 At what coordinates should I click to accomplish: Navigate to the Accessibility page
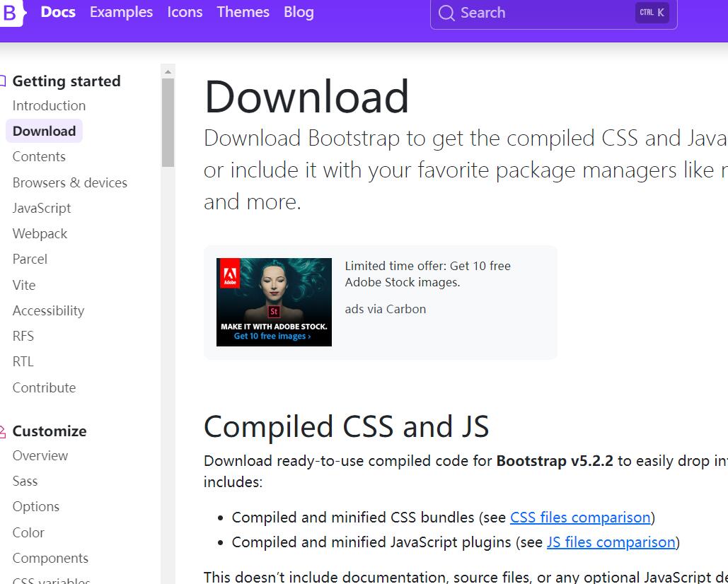point(48,310)
